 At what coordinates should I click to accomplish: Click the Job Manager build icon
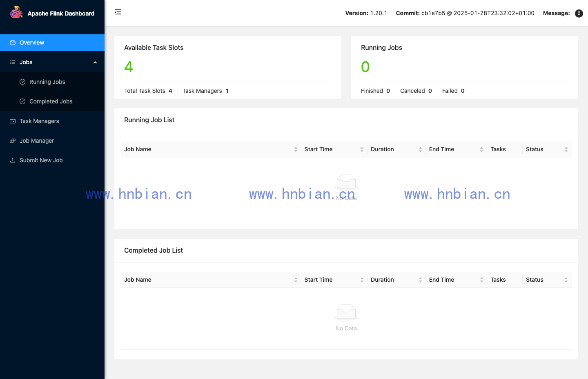click(13, 141)
